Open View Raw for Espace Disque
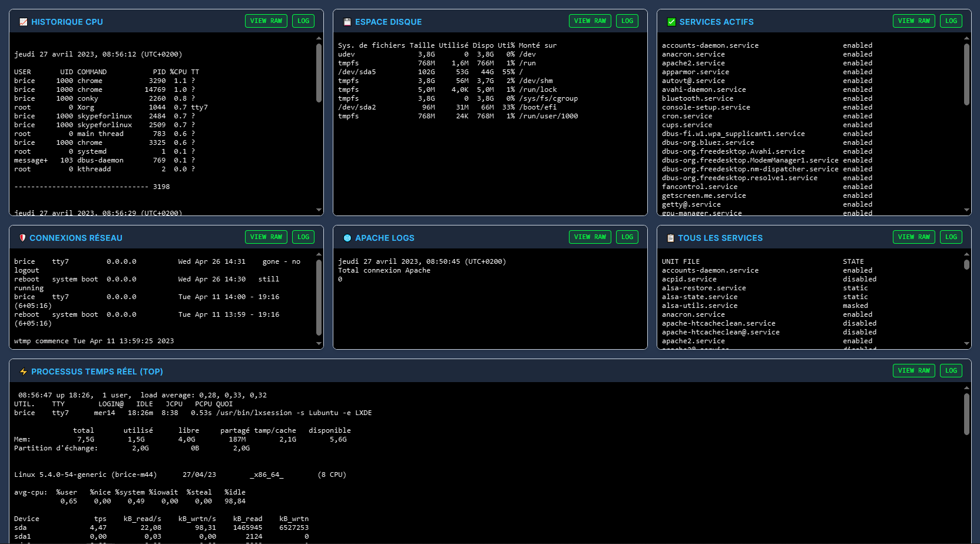The width and height of the screenshot is (980, 544). coord(590,21)
